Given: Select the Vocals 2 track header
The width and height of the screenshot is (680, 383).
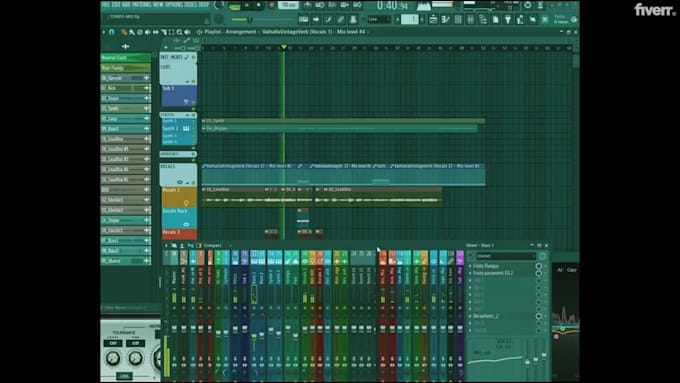Looking at the screenshot, I should point(179,197).
